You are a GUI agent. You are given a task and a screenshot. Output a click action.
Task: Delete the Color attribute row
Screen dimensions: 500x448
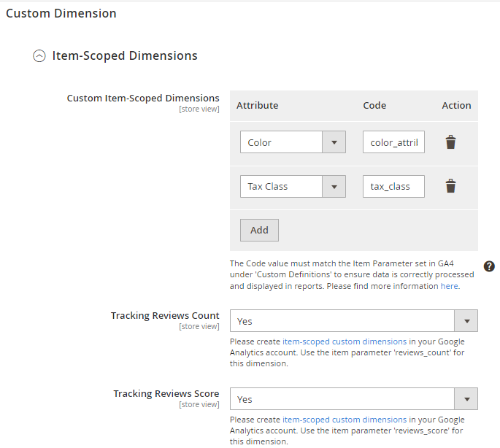[450, 142]
